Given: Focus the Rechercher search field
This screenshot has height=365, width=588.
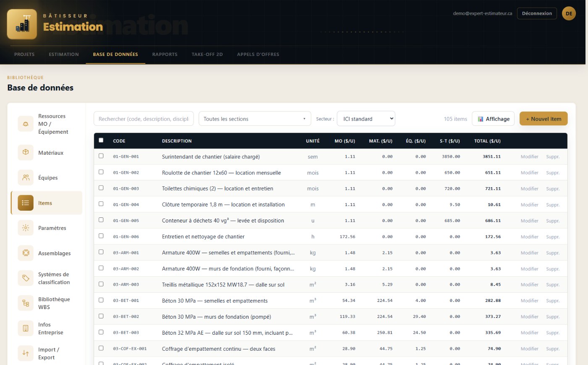Looking at the screenshot, I should pyautogui.click(x=144, y=119).
